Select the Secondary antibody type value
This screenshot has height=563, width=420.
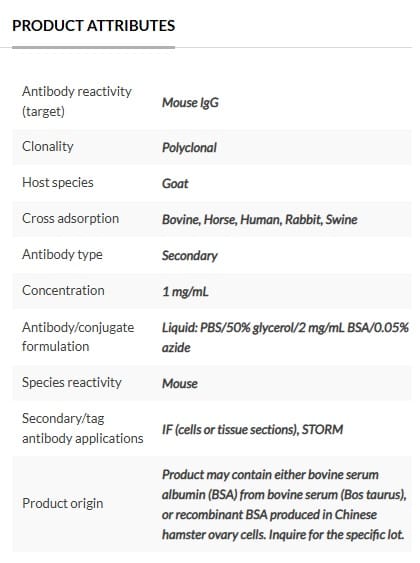tap(190, 256)
